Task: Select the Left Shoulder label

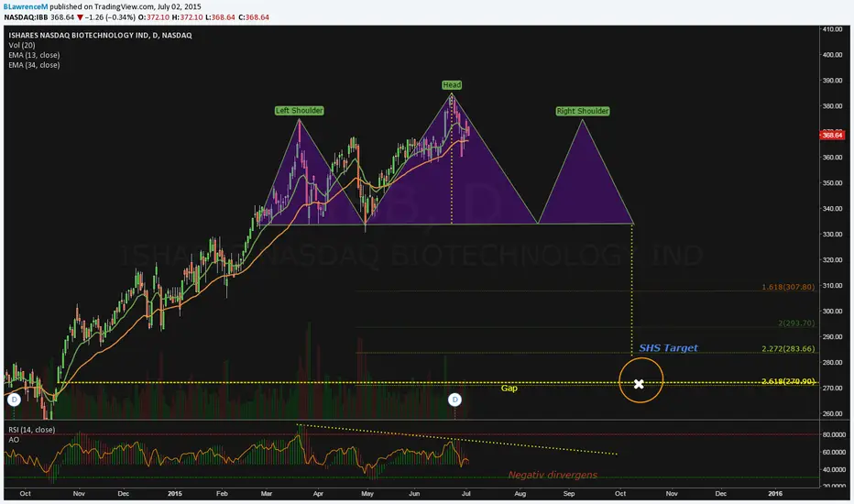Action: click(299, 111)
